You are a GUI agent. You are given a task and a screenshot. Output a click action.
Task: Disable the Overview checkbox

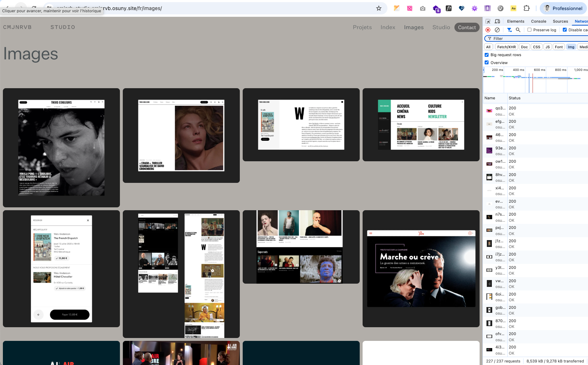pos(487,63)
